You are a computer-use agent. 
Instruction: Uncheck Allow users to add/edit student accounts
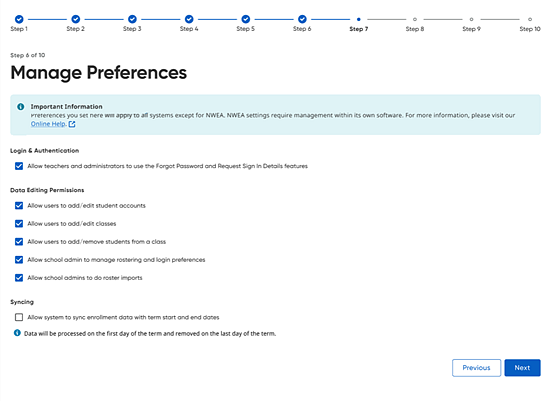coord(19,206)
